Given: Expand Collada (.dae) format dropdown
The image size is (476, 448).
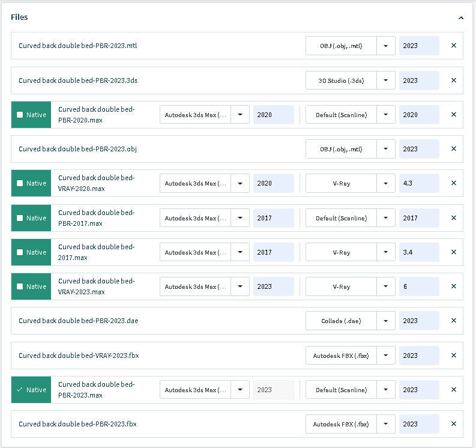Looking at the screenshot, I should pos(386,321).
